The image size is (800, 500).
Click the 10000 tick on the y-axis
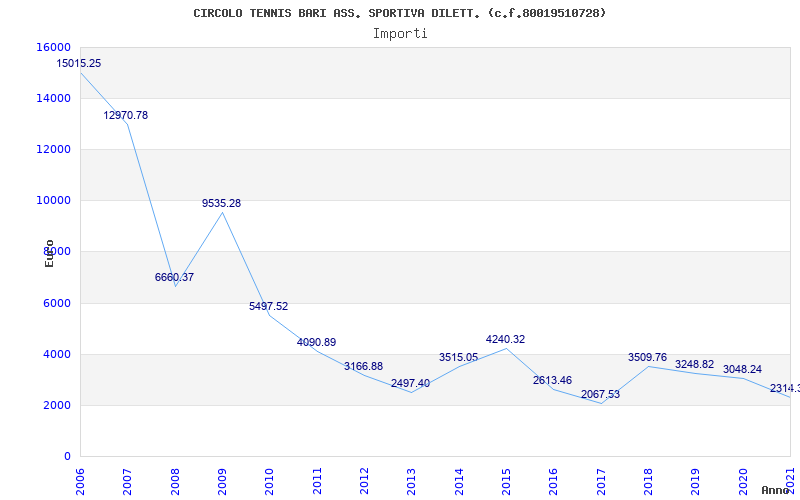click(53, 200)
